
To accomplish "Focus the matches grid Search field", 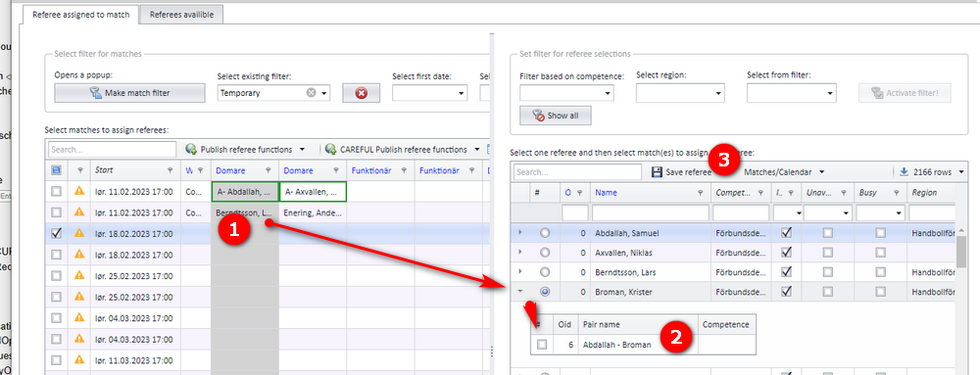I will (113, 150).
